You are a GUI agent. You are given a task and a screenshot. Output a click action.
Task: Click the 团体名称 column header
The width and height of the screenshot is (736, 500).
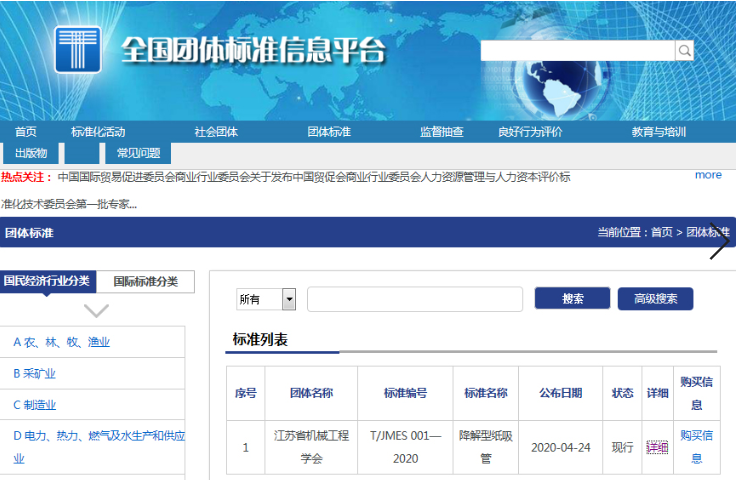[311, 393]
